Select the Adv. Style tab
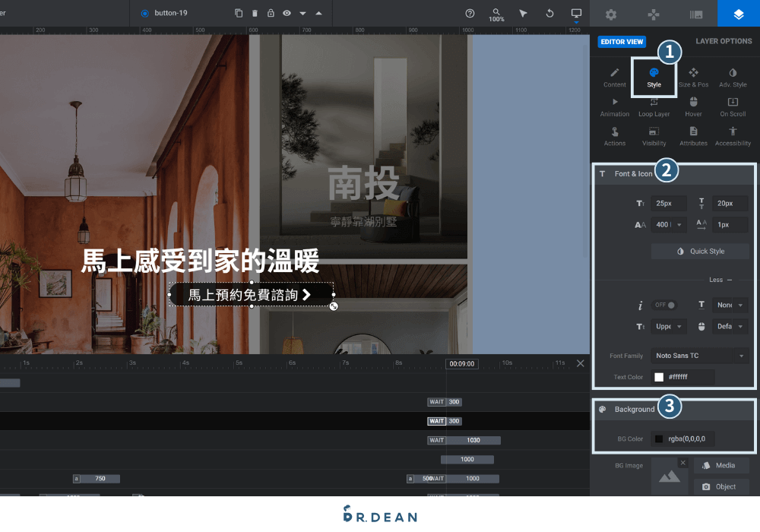Image resolution: width=760 pixels, height=532 pixels. [733, 76]
